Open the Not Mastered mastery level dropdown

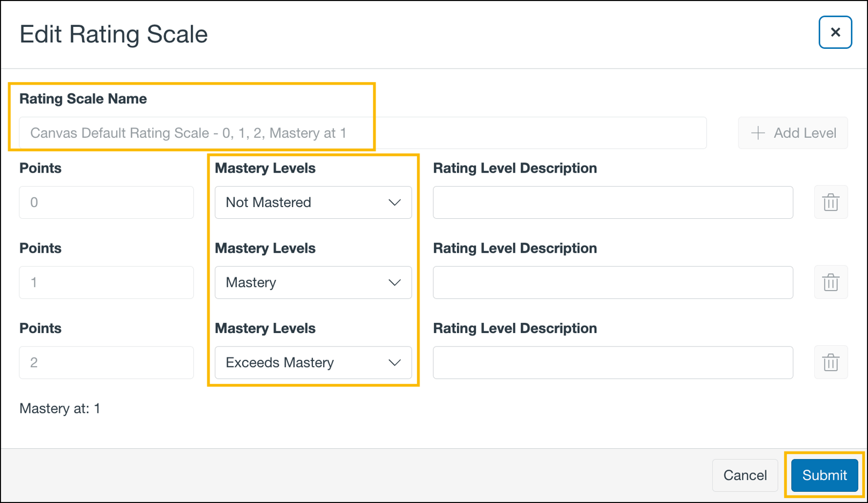313,202
